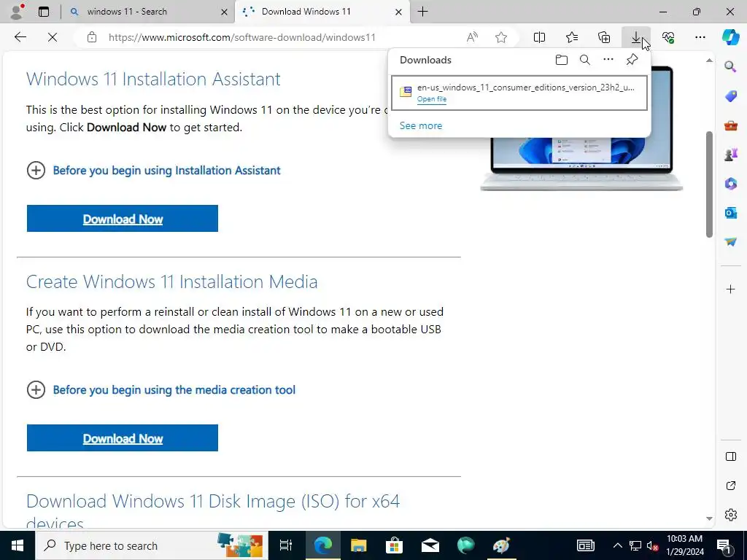This screenshot has width=747, height=560.
Task: Open the Windows Start menu
Action: 18,545
